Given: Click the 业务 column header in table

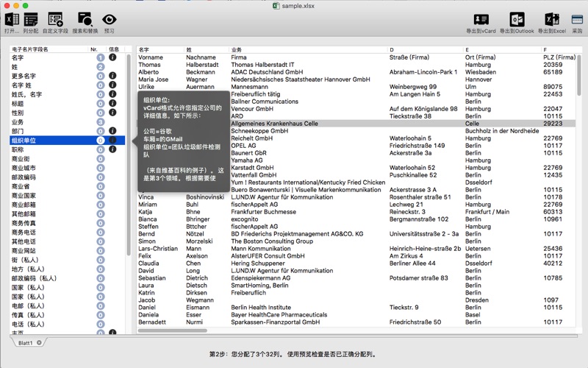Looking at the screenshot, I should [308, 49].
